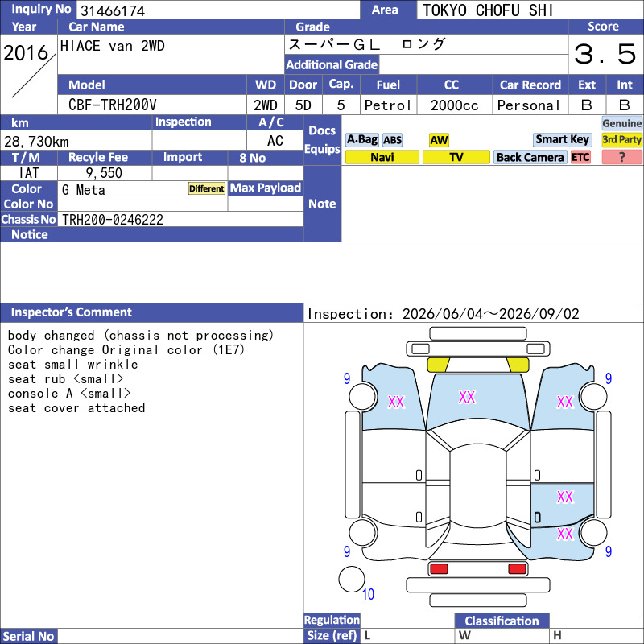Select the yellow TV badge
644x644 pixels.
[456, 157]
